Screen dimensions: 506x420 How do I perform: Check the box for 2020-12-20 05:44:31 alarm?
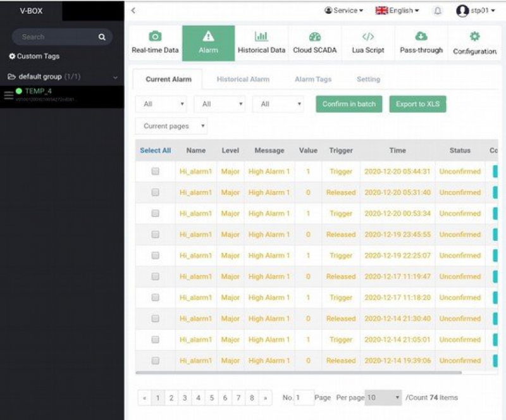pos(155,171)
